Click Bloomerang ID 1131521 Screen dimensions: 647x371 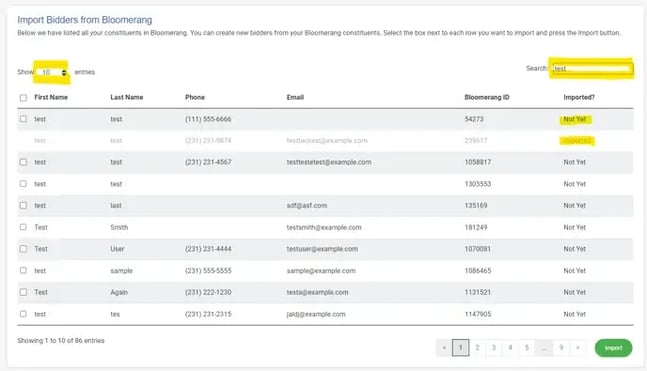[x=477, y=292]
